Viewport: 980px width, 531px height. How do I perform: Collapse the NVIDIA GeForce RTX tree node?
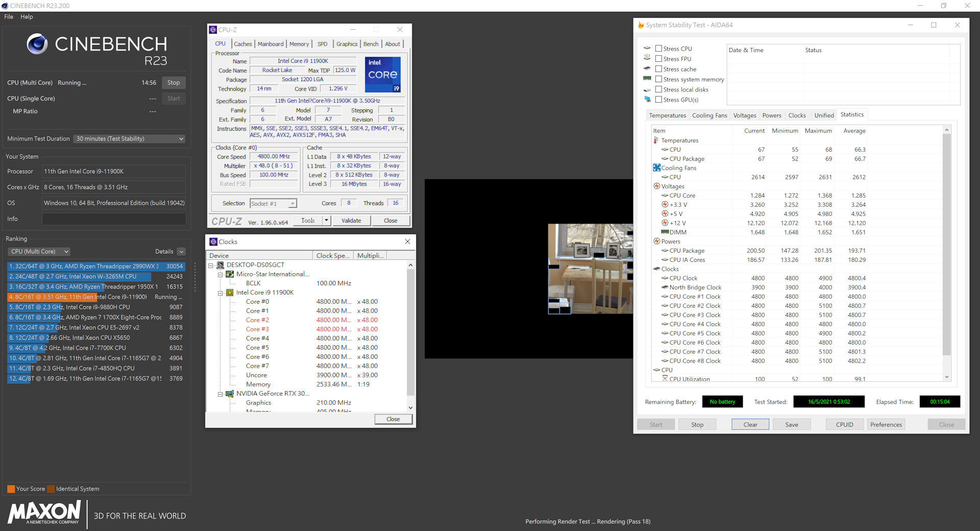[220, 394]
